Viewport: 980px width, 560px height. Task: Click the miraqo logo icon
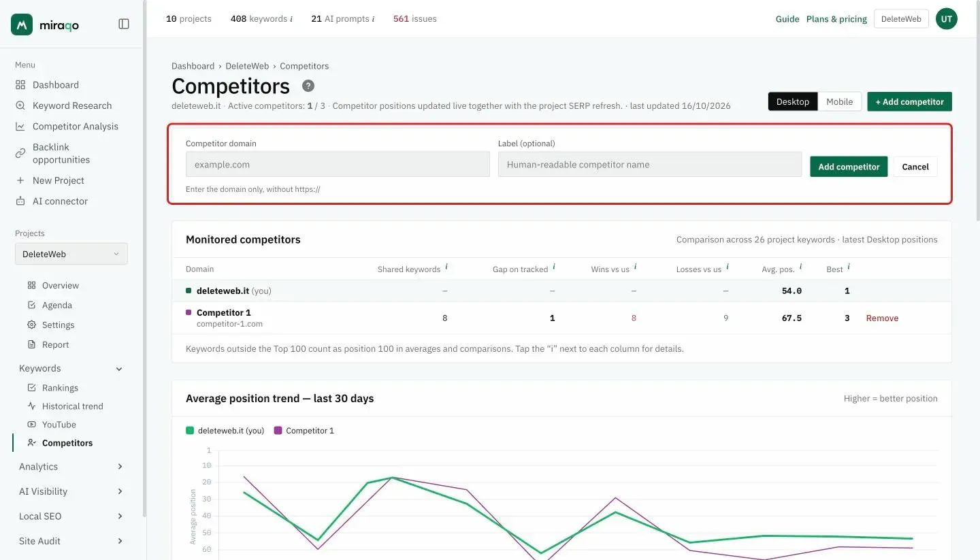(22, 24)
